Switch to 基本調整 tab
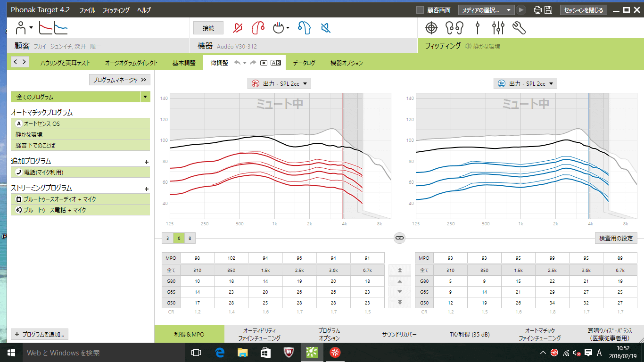Screen dimensions: 644x362 click(x=184, y=63)
